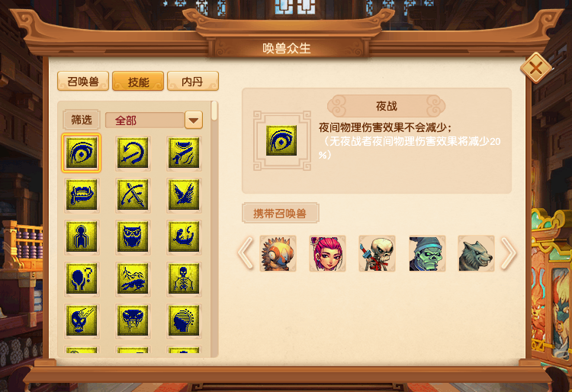Show previous summoned beasts with left arrow
Viewport: 572px width, 392px height.
pyautogui.click(x=246, y=253)
